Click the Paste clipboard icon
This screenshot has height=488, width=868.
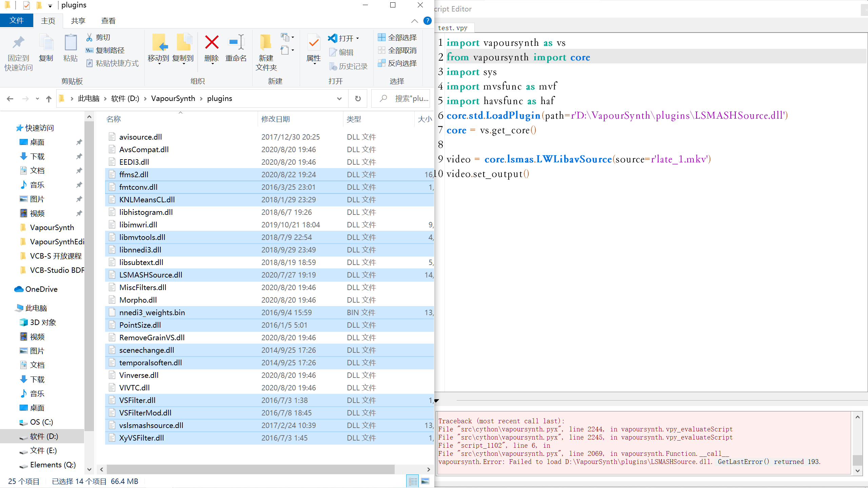[71, 43]
